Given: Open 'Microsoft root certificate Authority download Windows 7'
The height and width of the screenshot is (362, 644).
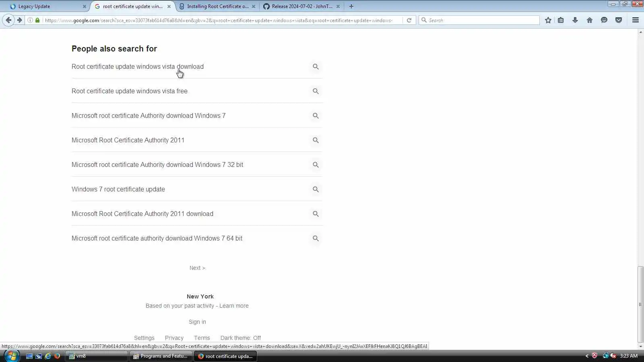Looking at the screenshot, I should (x=149, y=116).
